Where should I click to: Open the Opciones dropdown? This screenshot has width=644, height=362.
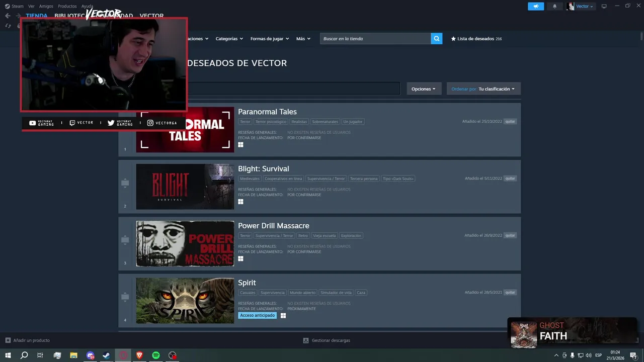click(x=424, y=89)
